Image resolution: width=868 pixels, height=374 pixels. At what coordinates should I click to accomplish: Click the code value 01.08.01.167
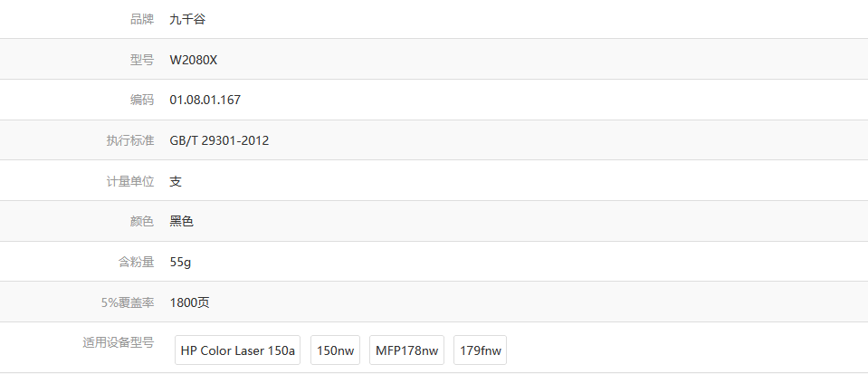[x=205, y=100]
